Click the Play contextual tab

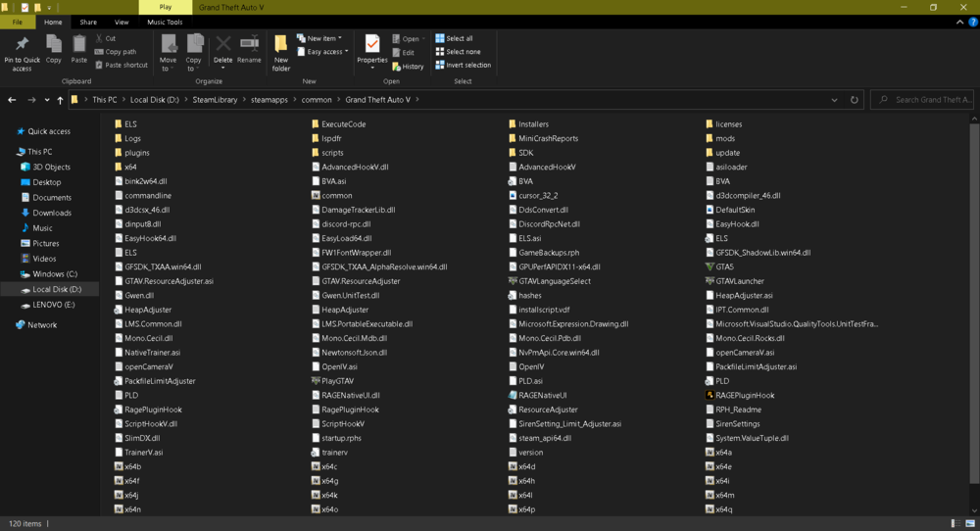pos(165,7)
